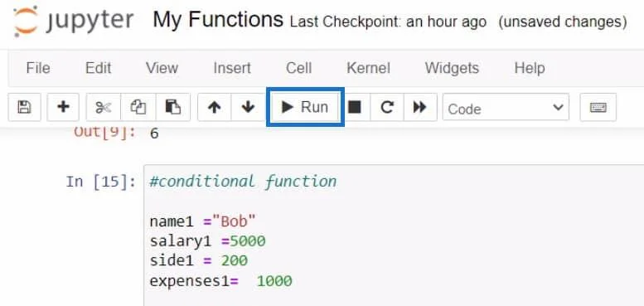Open the Kernel menu
Screen dimensions: 644x306
click(368, 68)
